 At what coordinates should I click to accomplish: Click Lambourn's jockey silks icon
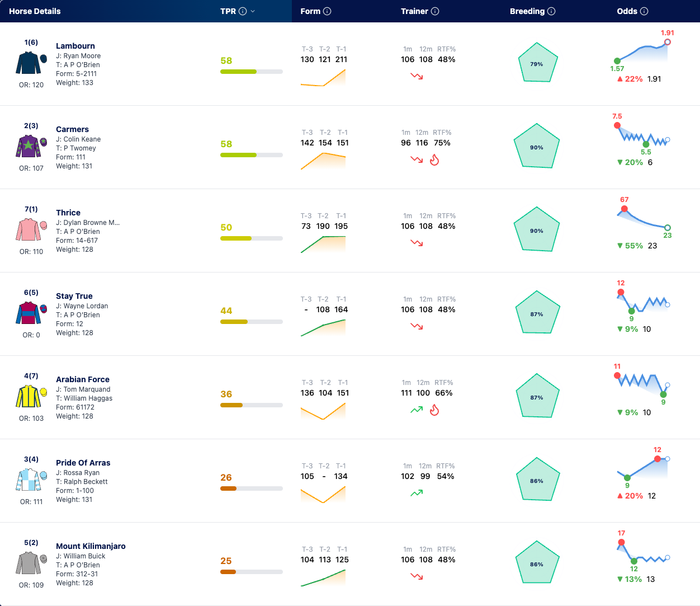click(31, 63)
